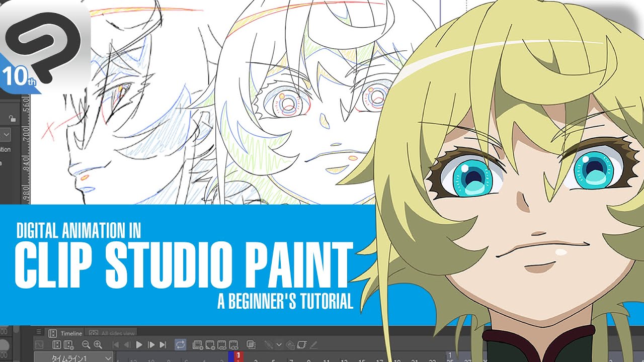Step forward to next frame
Screen dimensions: 644x362
(151, 344)
